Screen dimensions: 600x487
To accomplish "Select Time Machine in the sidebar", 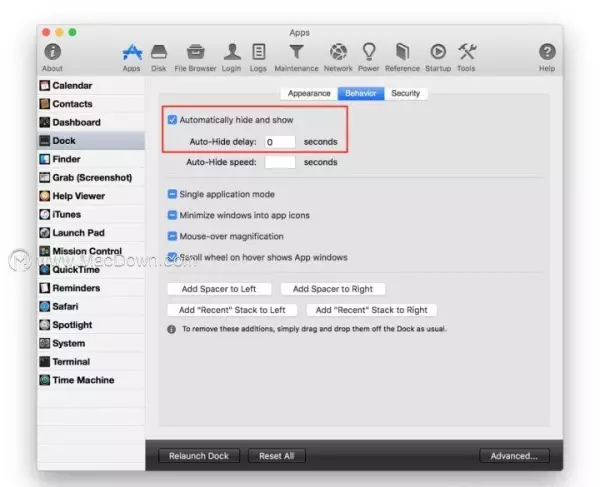I will click(91, 380).
